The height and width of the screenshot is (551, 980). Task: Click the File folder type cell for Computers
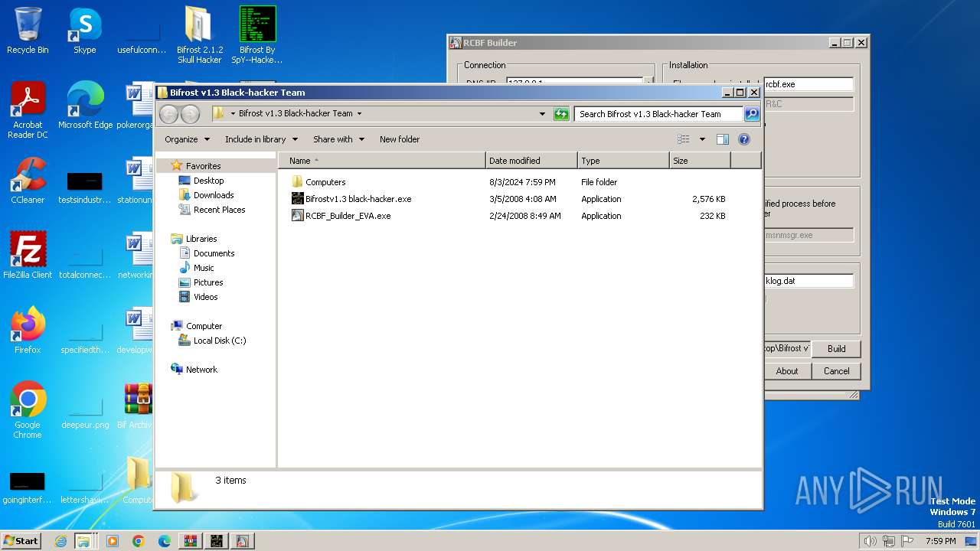coord(599,182)
